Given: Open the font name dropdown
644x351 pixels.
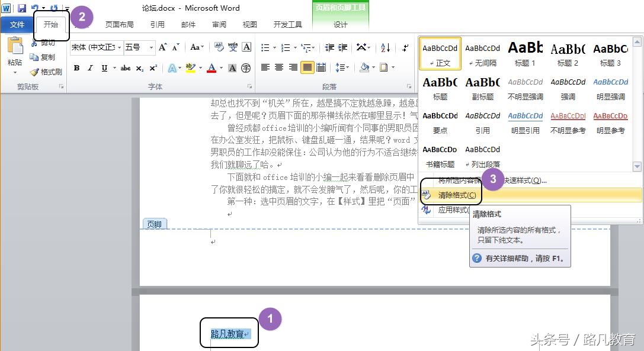Looking at the screenshot, I should (x=120, y=46).
